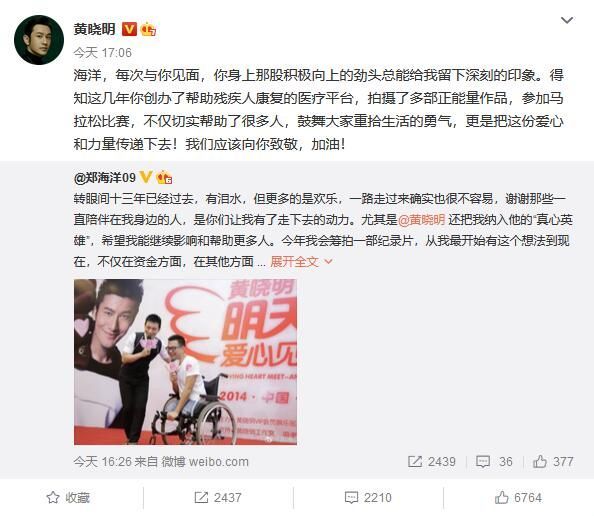Image resolution: width=594 pixels, height=516 pixels.
Task: Open the @黄晓明 mention in the quoted text
Action: click(x=421, y=220)
